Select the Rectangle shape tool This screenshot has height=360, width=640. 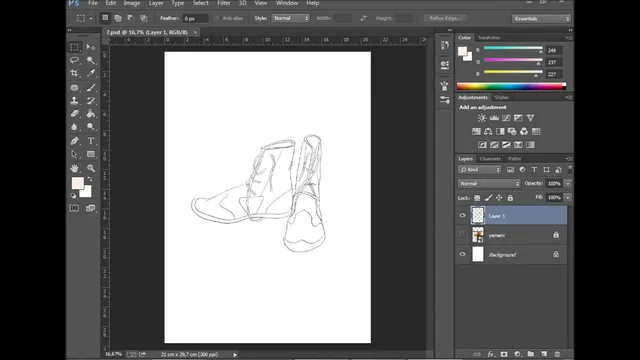91,154
